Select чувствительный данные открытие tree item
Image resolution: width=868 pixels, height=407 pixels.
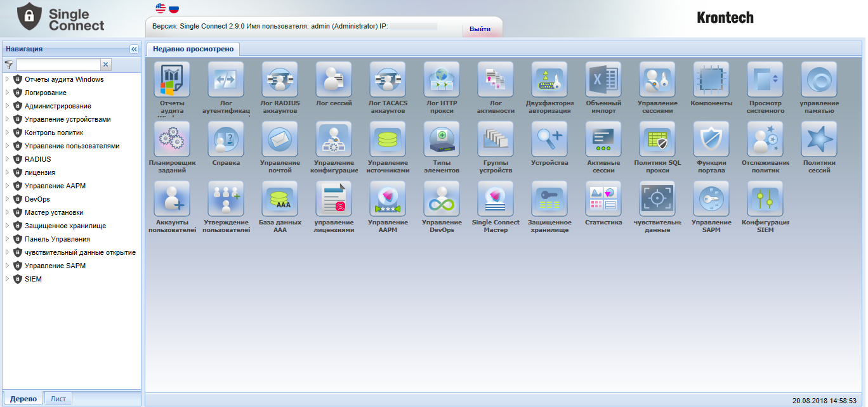point(80,252)
